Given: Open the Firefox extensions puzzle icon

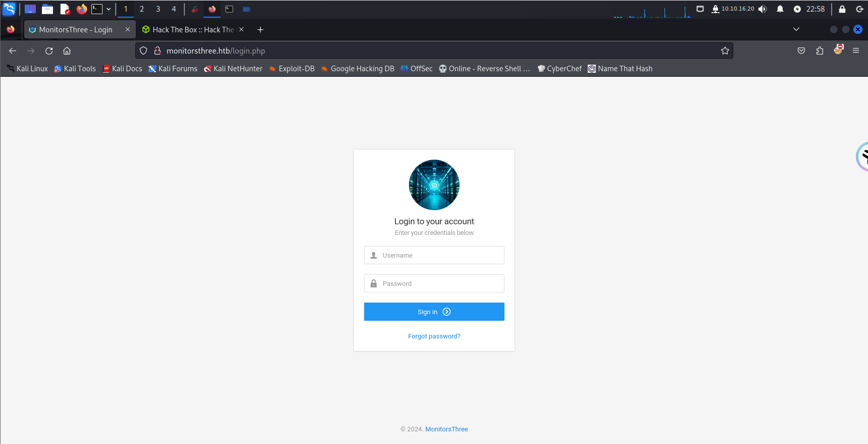Looking at the screenshot, I should point(820,51).
